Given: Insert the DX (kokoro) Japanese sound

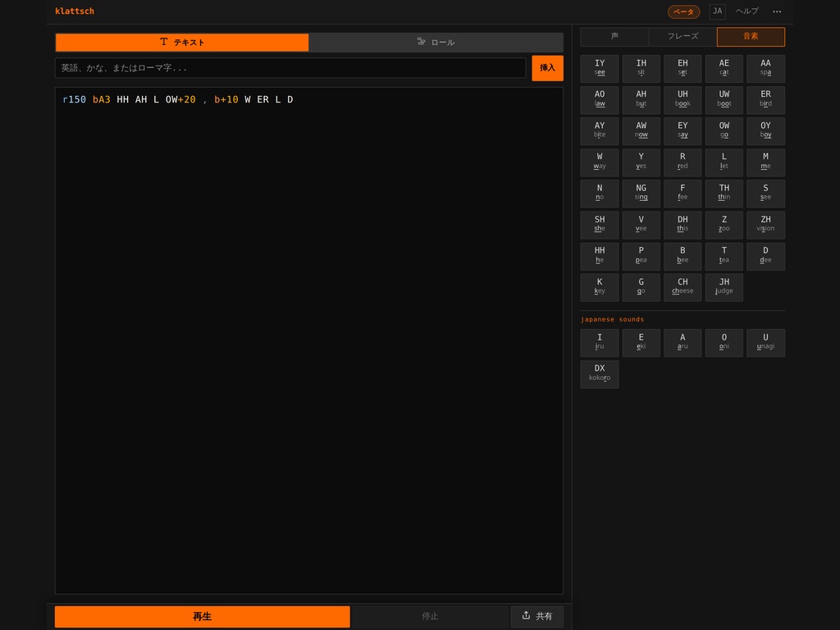Looking at the screenshot, I should [x=600, y=373].
